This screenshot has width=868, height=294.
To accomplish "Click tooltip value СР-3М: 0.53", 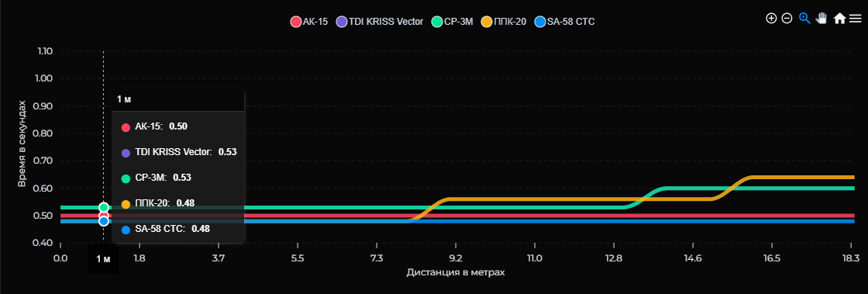I will pos(156,178).
